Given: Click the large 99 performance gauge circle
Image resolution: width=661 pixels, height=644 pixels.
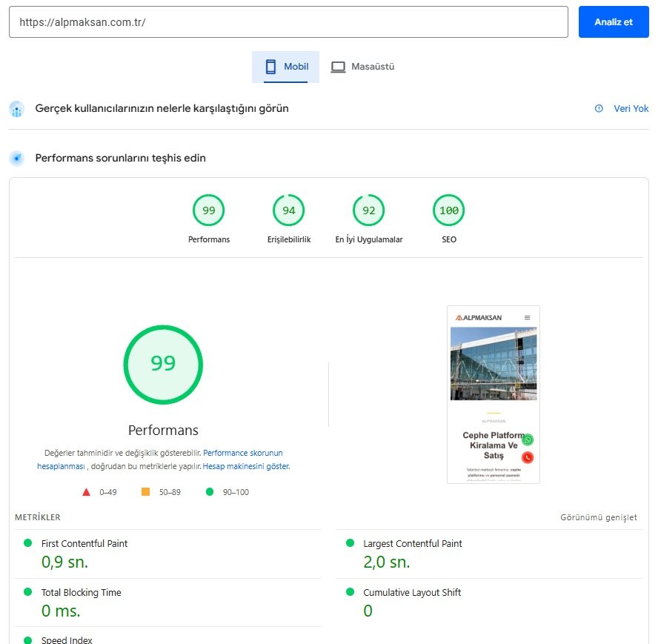Looking at the screenshot, I should click(163, 364).
